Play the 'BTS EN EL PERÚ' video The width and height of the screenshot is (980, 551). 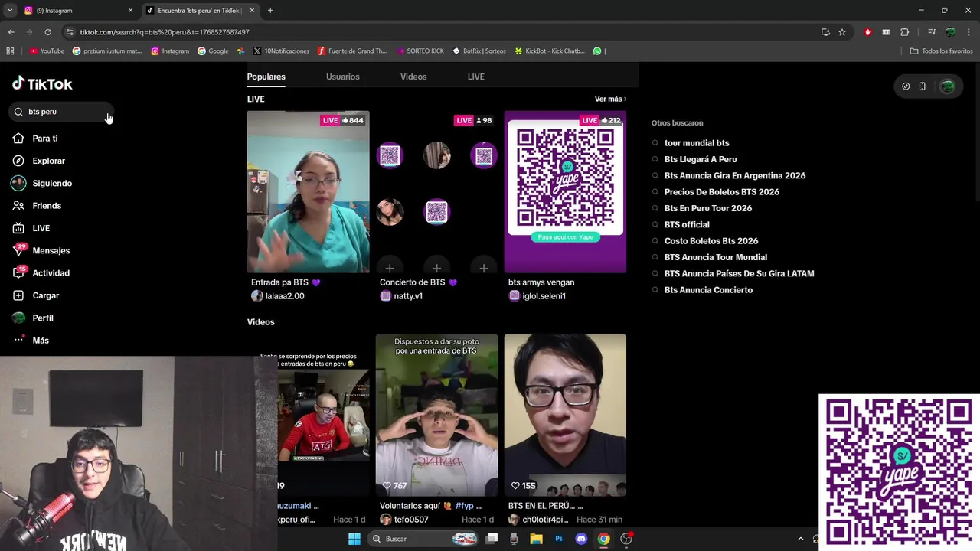coord(565,415)
